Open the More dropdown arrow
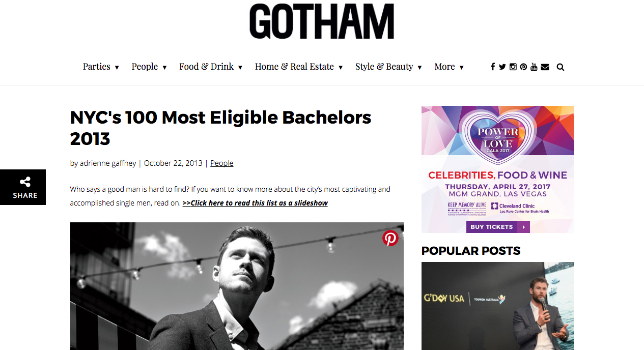644x350 pixels. pos(461,68)
